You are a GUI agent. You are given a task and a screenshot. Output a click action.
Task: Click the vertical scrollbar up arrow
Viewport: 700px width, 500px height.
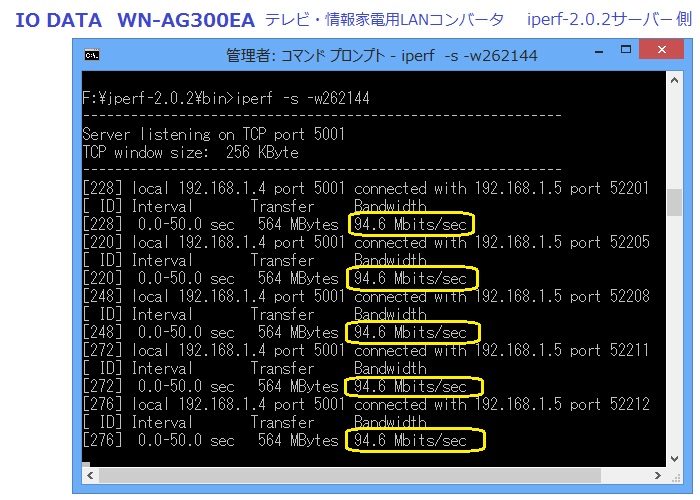675,81
